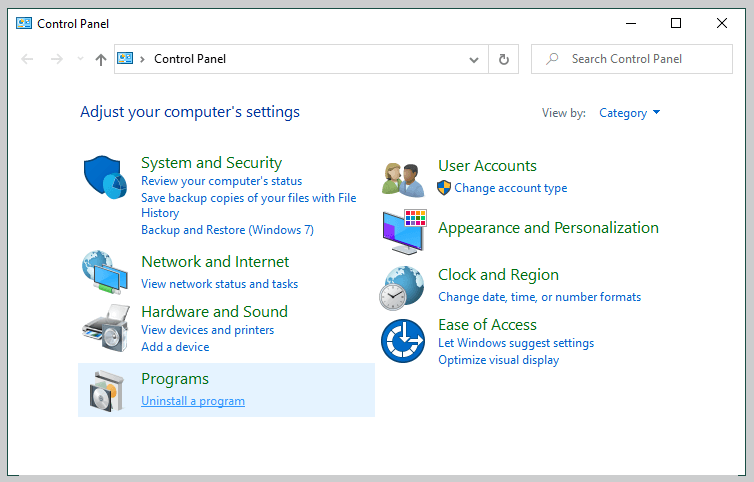Click the Control Panel icon in address bar
Image resolution: width=754 pixels, height=482 pixels.
coord(125,59)
